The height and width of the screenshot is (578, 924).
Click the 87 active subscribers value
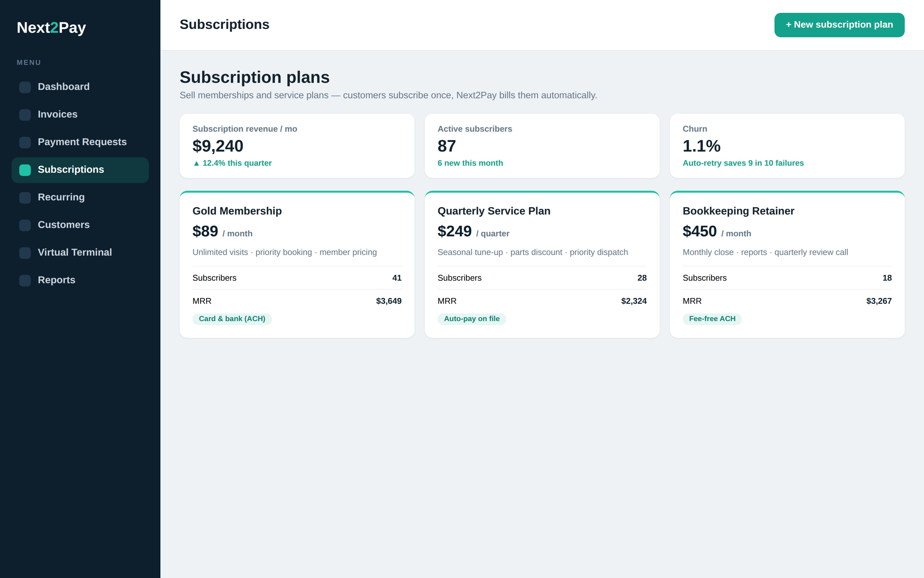(447, 146)
